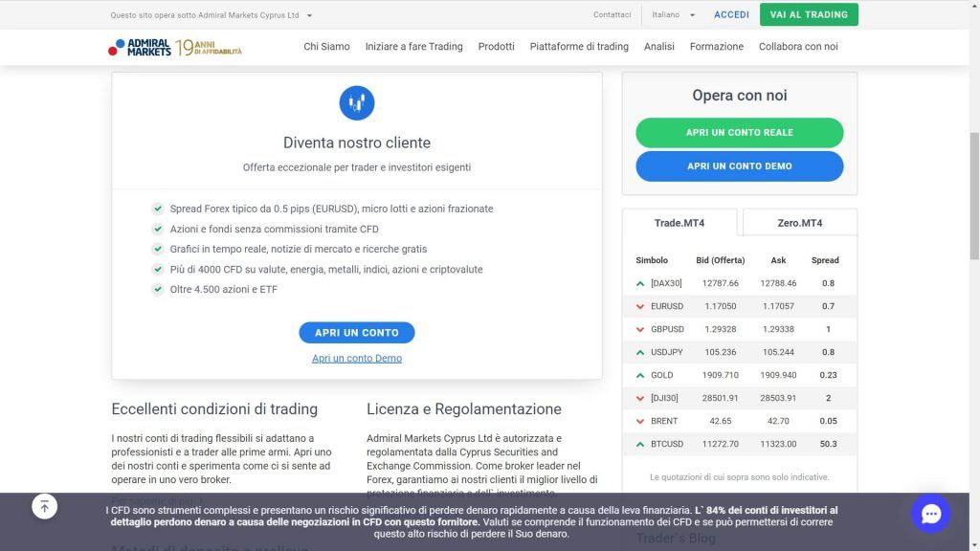Click checkmark icon next to Azioni e fondi
This screenshot has height=551, width=980.
coord(158,229)
